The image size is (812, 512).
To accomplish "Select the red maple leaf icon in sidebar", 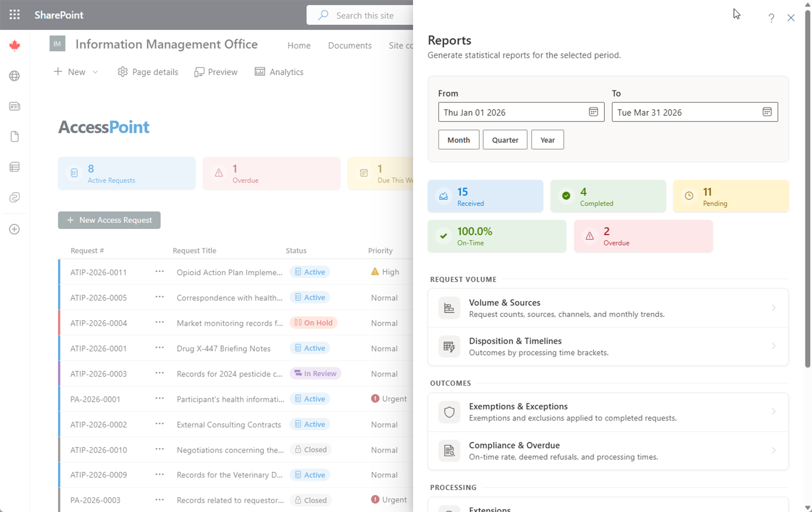I will [x=14, y=45].
